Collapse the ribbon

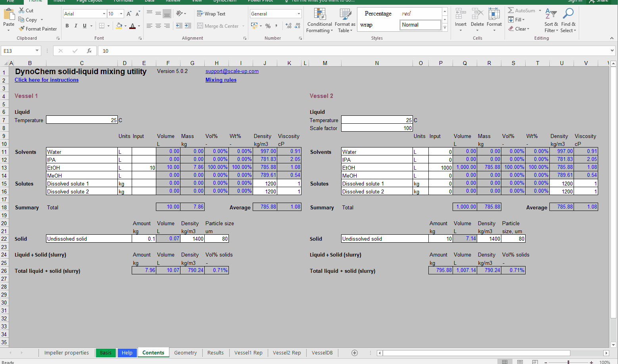click(612, 38)
